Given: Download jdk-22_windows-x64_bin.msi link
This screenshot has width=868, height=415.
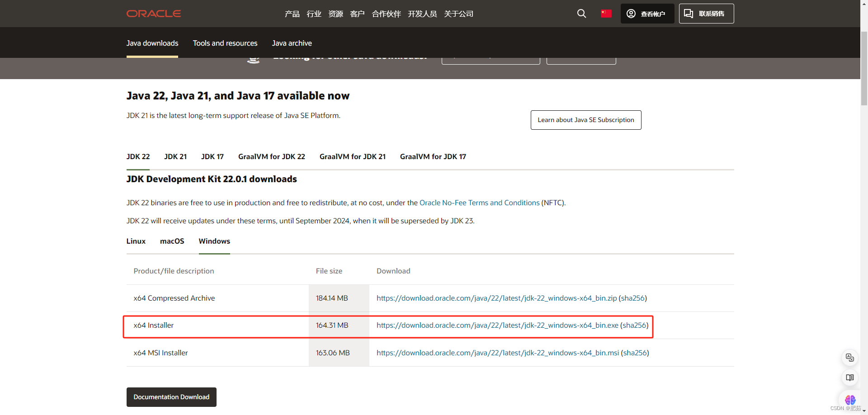Looking at the screenshot, I should (498, 353).
